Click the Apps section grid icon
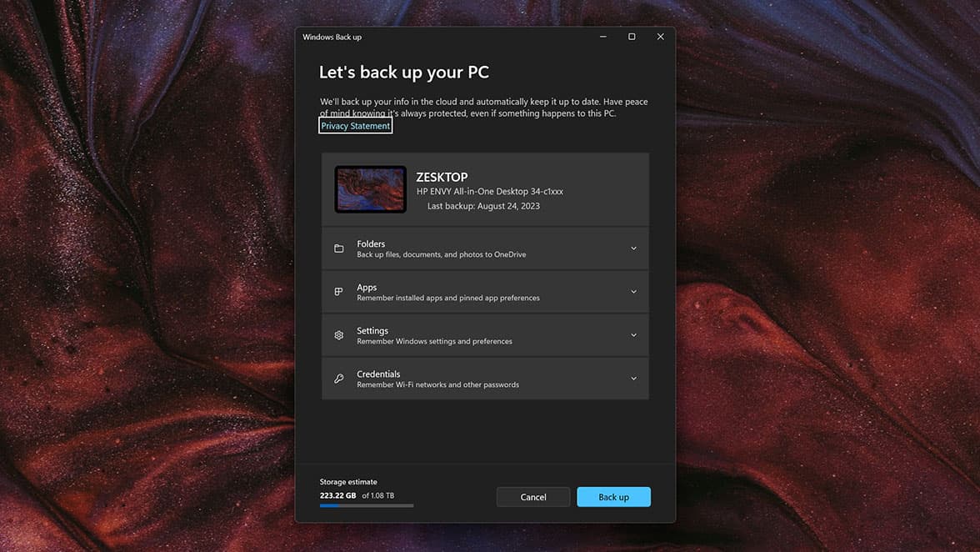 point(338,292)
